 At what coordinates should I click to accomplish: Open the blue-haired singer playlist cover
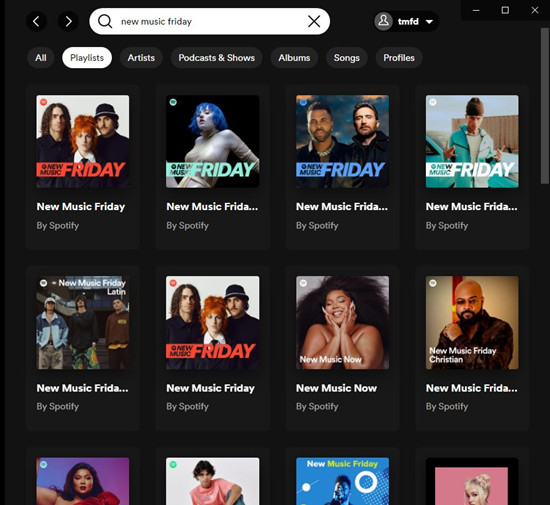pyautogui.click(x=213, y=141)
